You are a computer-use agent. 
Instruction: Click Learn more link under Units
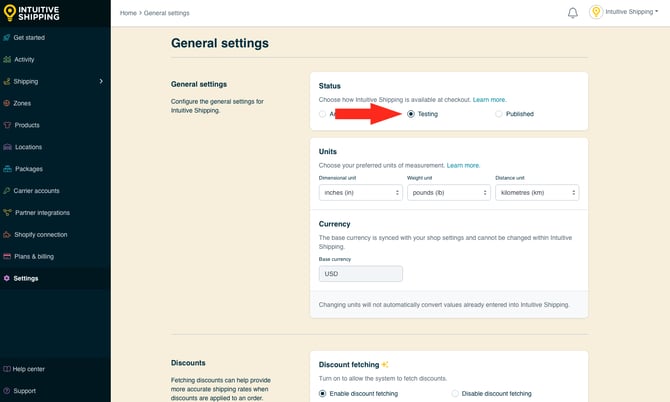[463, 165]
